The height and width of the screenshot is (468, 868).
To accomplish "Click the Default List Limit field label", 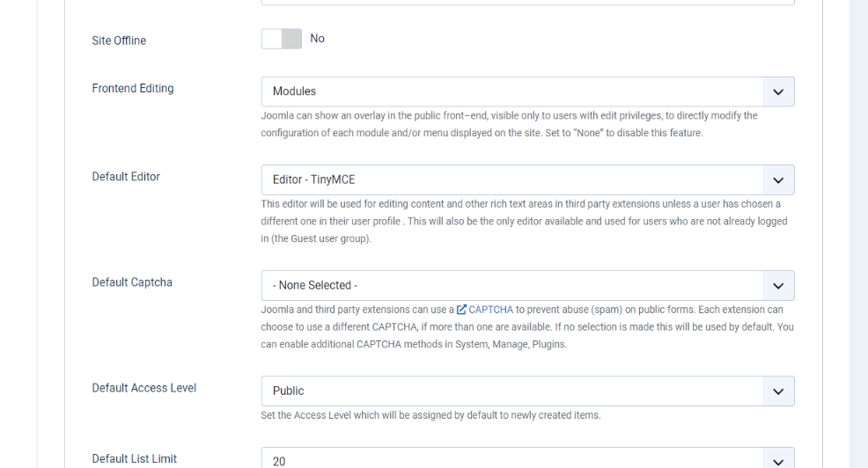I will tap(134, 458).
